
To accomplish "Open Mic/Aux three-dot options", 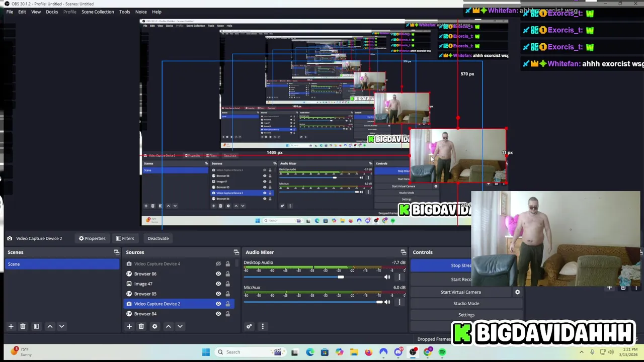I will click(x=399, y=302).
